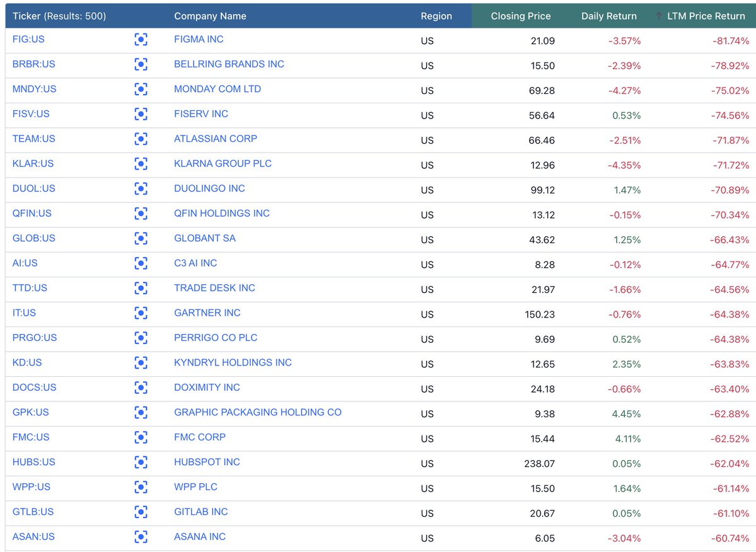Select HUBSPOT's closing price 238.07

(x=540, y=464)
